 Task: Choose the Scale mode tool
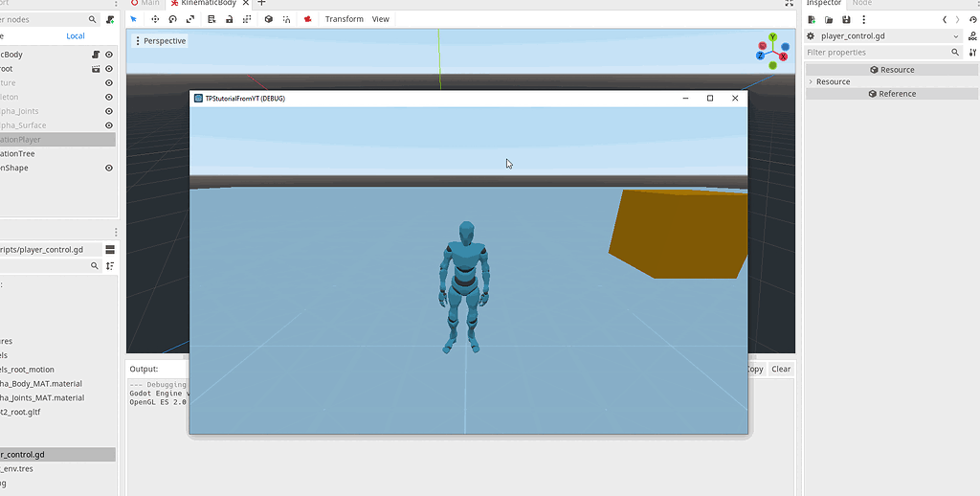(190, 19)
